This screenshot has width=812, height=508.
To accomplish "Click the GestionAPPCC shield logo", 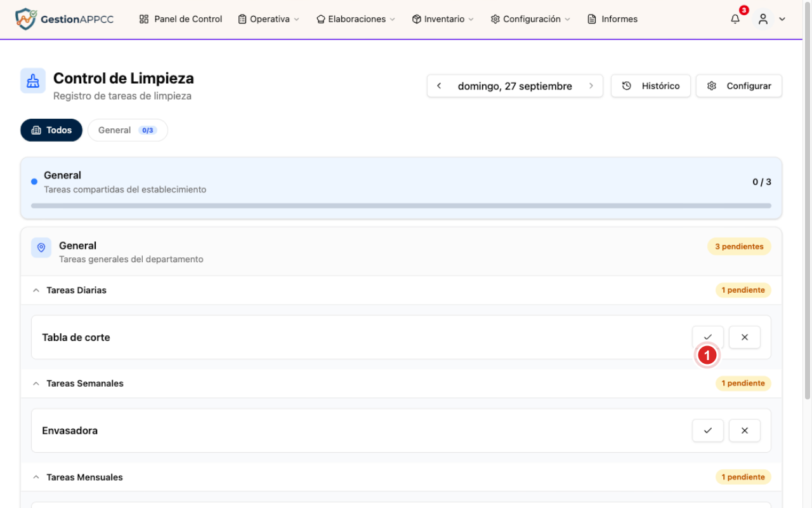I will 26,19.
